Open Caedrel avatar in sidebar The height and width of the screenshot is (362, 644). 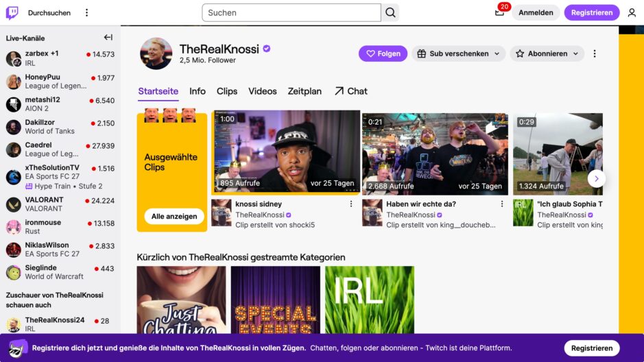(14, 150)
